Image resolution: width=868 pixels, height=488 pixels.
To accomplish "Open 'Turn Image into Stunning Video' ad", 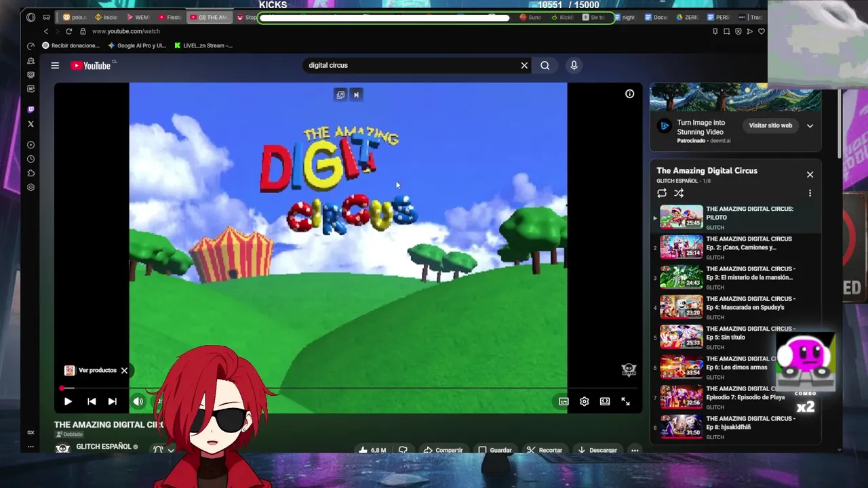I will 701,127.
